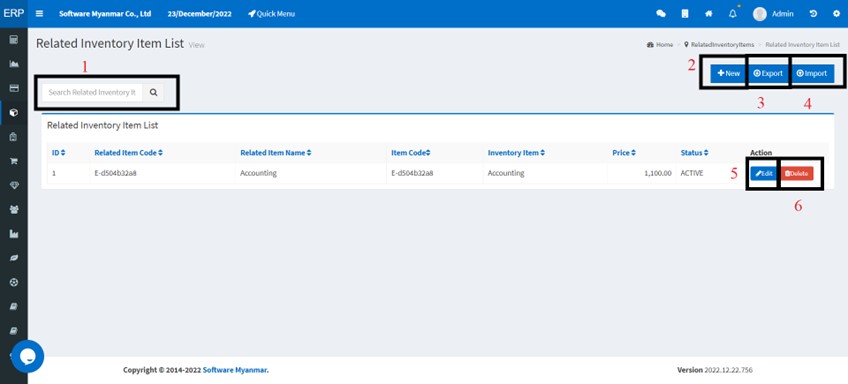Open the shopping cart icon in sidebar
Screen dimensions: 848x384
(14, 161)
